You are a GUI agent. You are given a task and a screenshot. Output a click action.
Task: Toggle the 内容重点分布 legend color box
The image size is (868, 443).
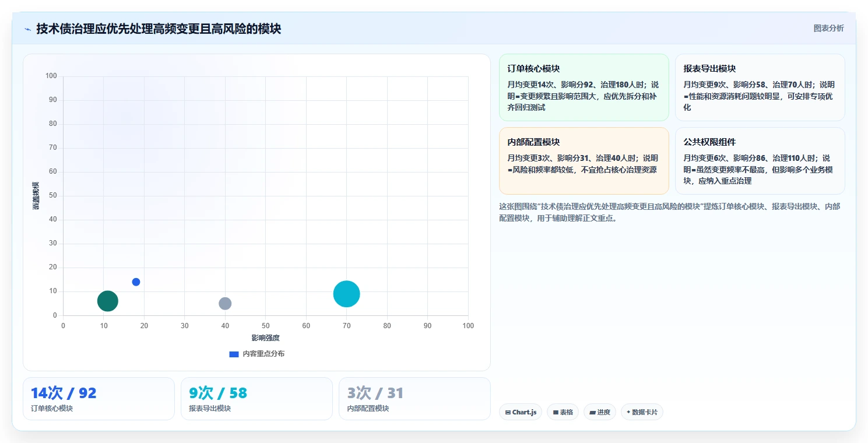(x=234, y=354)
